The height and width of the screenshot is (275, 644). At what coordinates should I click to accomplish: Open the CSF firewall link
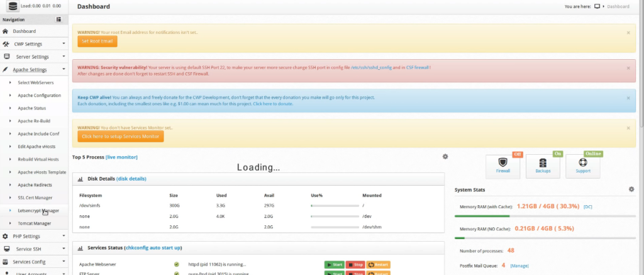click(418, 67)
